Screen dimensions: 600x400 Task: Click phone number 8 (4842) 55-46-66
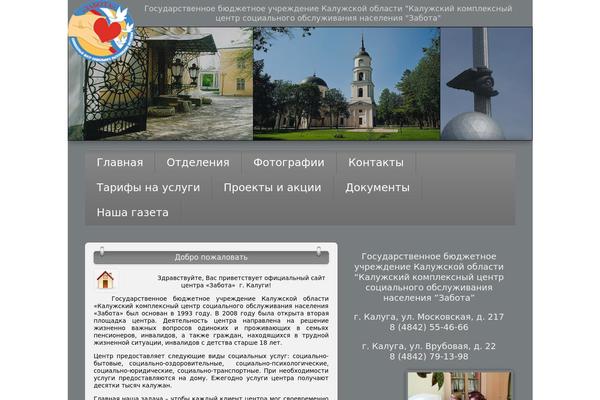[429, 327]
